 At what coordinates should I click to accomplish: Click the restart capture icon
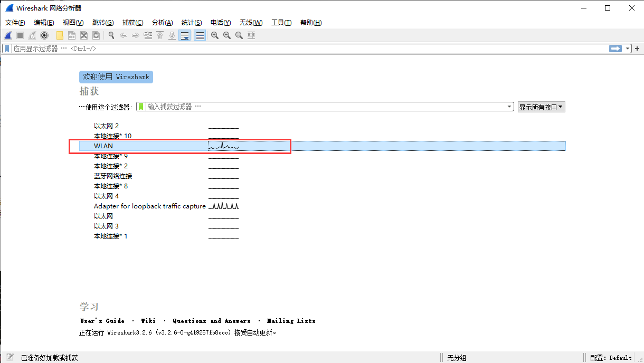coord(32,35)
